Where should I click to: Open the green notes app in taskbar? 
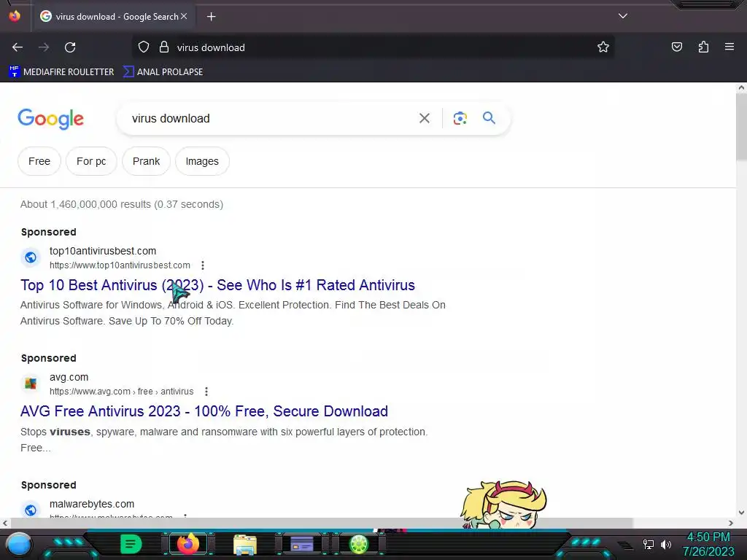pos(131,544)
